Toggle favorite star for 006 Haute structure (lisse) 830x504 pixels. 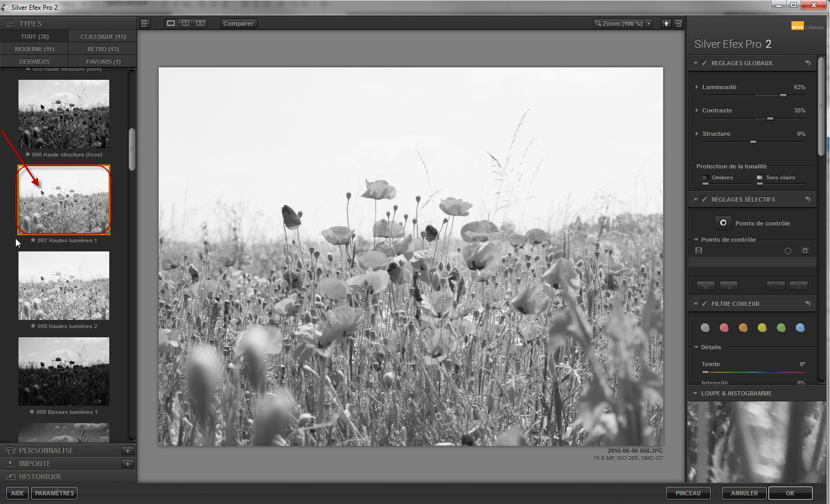pos(28,154)
